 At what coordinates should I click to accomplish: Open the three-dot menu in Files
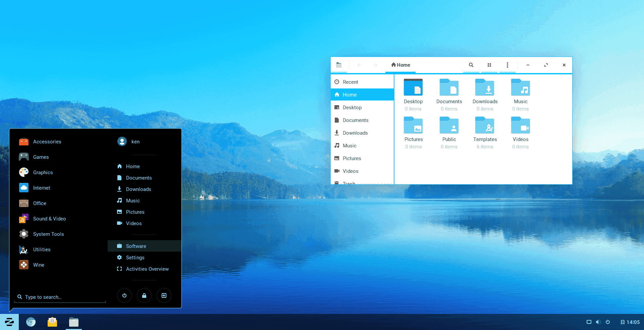point(507,65)
